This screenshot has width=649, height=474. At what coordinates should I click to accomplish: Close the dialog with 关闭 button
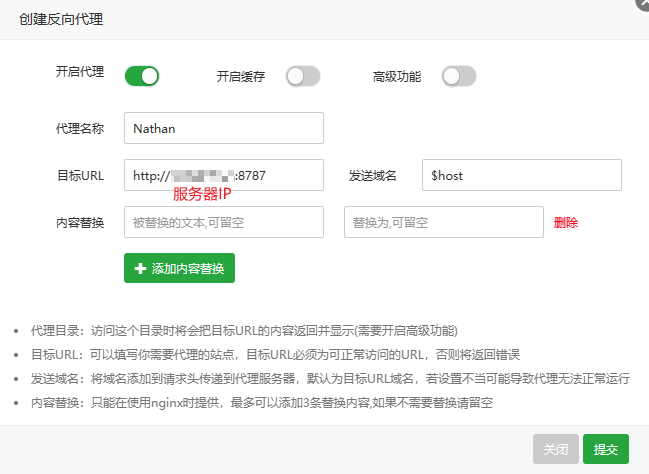(x=556, y=449)
